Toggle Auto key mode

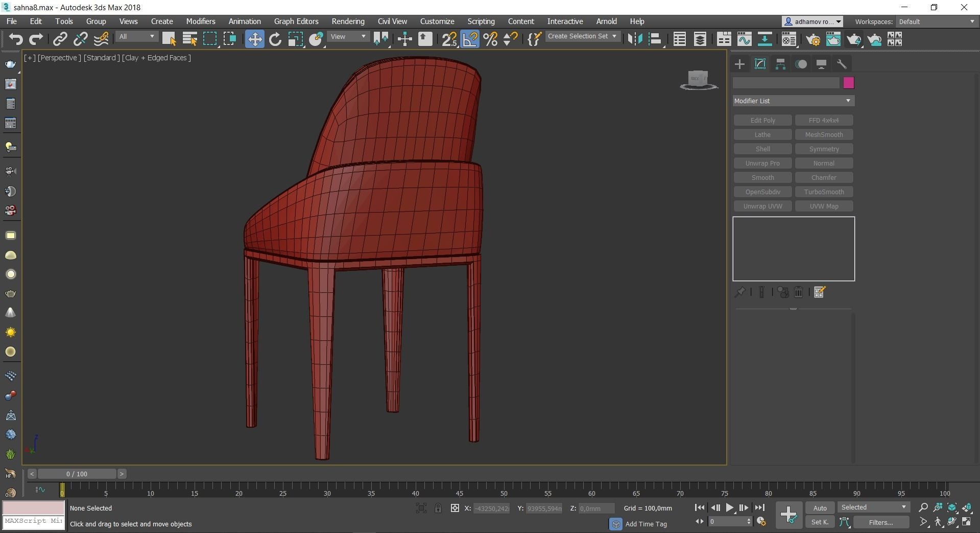tap(820, 508)
